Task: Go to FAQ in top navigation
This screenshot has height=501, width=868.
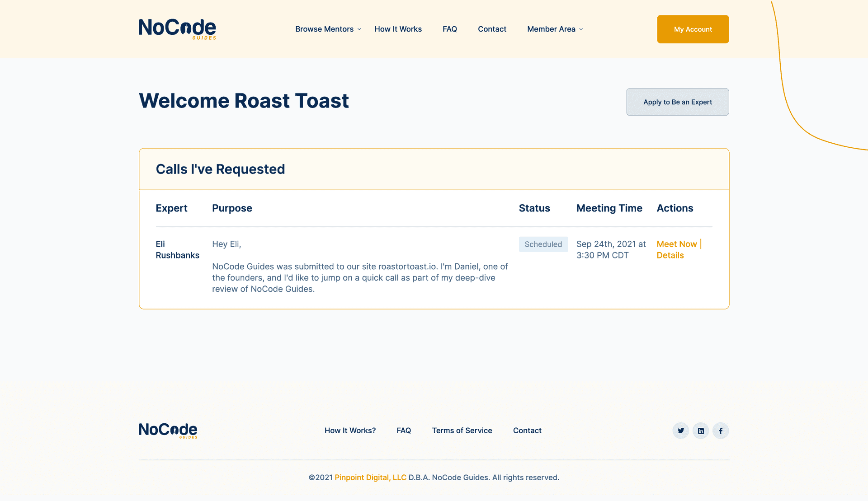Action: coord(449,29)
